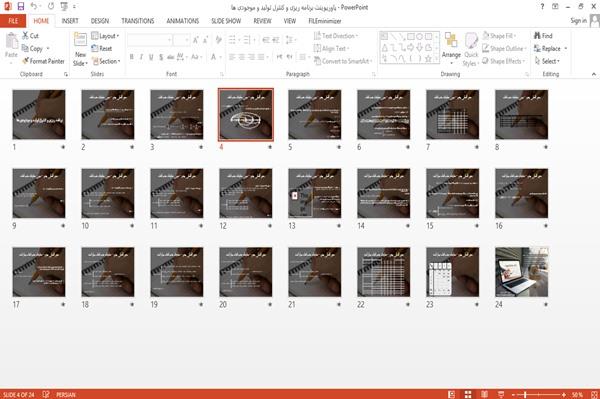Click Quick Styles icon

tap(471, 41)
